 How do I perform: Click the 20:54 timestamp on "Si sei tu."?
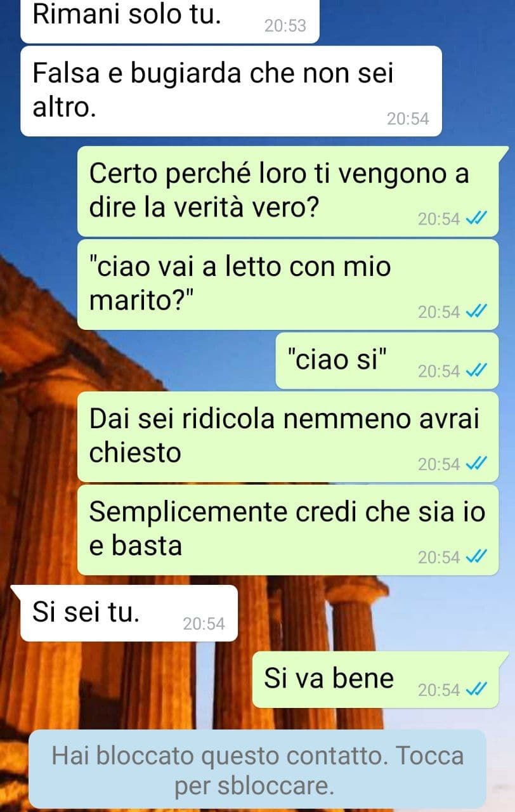[204, 624]
